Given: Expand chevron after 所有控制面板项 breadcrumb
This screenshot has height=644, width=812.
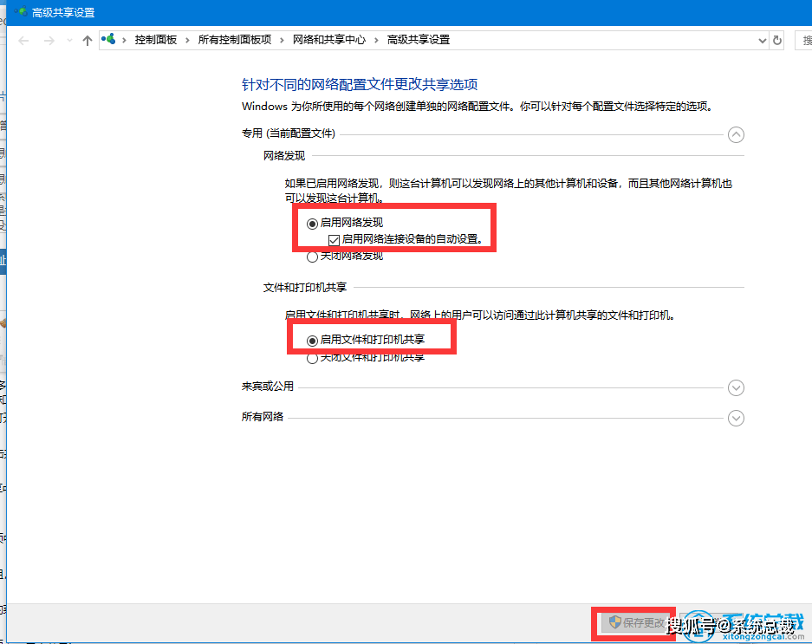Looking at the screenshot, I should coord(282,41).
